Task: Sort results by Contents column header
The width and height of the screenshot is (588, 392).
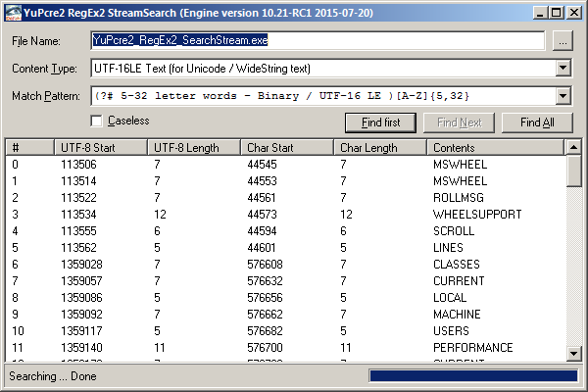Action: (x=495, y=147)
